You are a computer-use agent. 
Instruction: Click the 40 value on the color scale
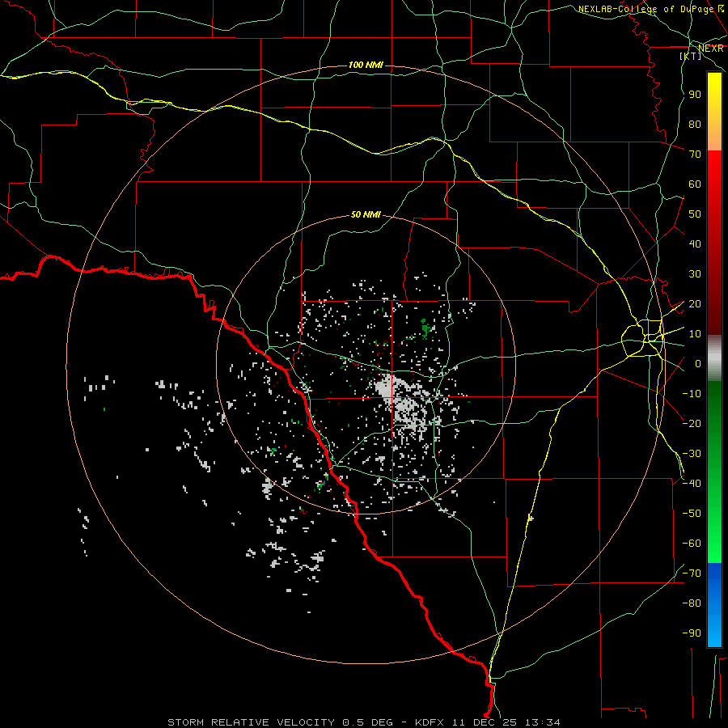coord(695,244)
